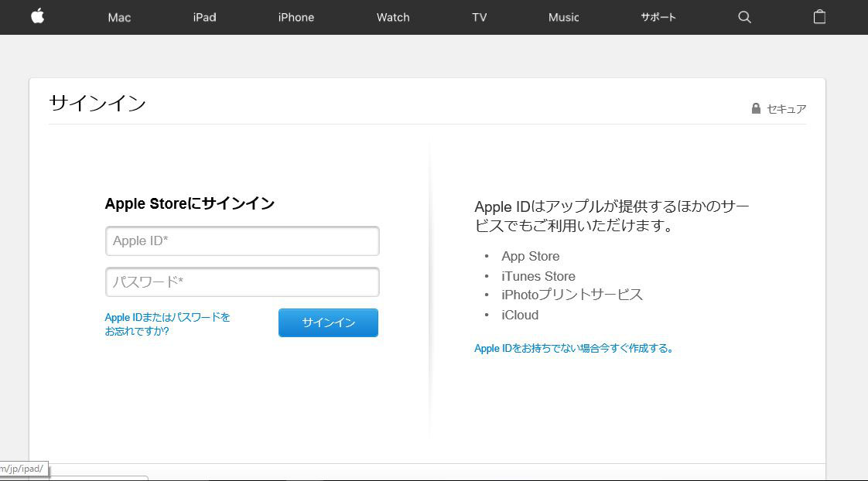Open the iPad menu item
The height and width of the screenshot is (481, 868).
coord(204,17)
